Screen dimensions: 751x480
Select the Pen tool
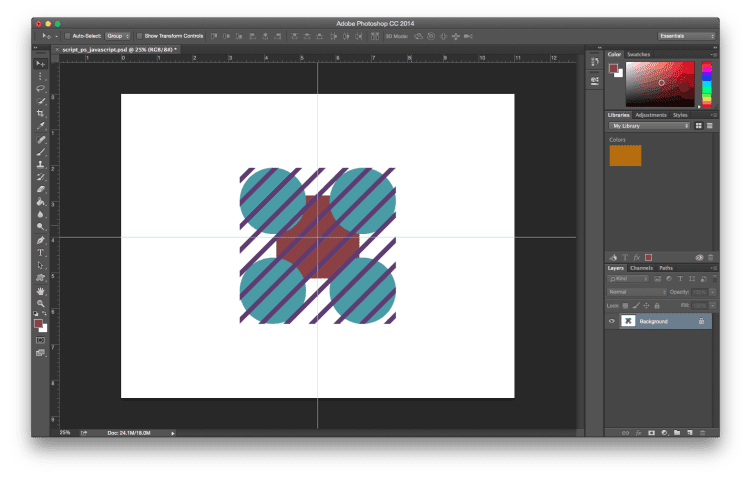click(40, 240)
